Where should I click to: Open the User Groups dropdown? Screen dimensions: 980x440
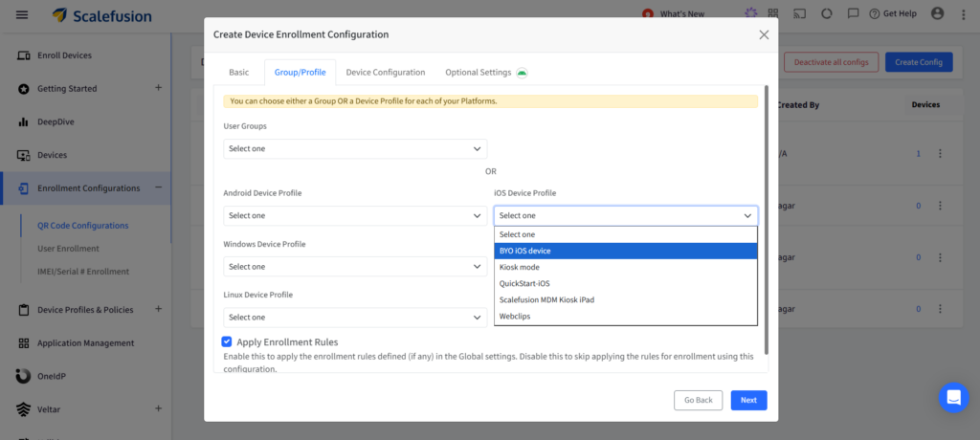point(355,149)
